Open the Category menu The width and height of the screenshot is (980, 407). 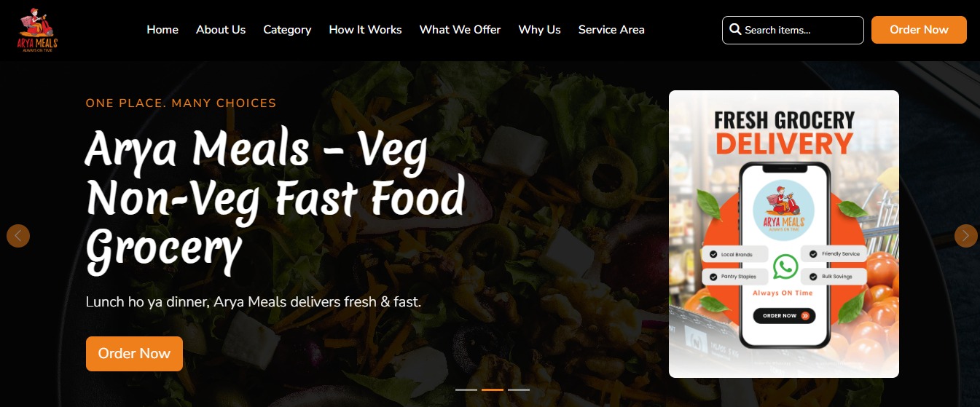[x=287, y=30]
